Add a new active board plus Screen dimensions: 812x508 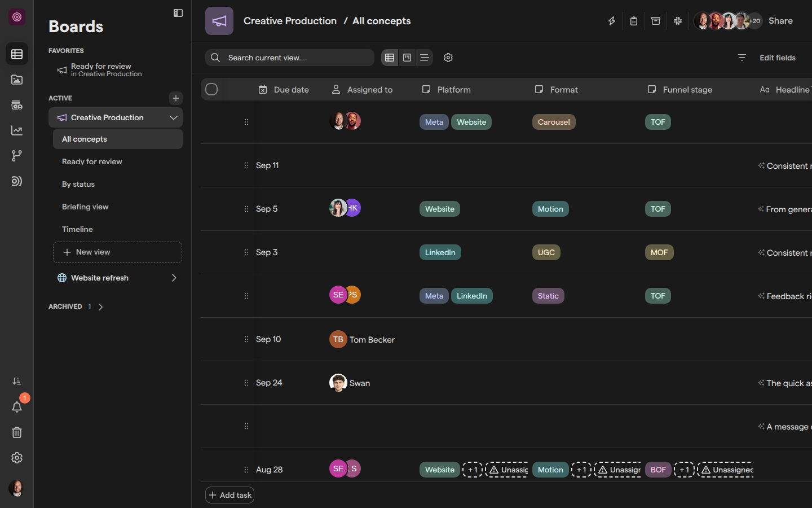(176, 98)
